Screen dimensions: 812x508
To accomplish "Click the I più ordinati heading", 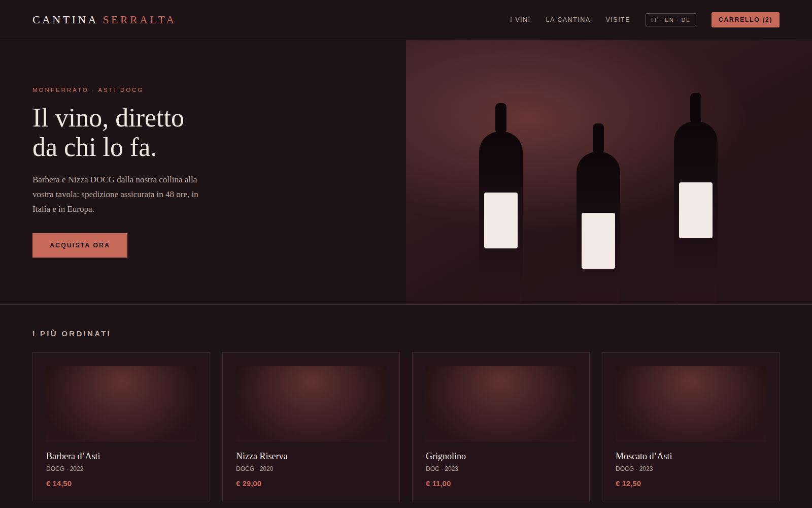I will (72, 334).
